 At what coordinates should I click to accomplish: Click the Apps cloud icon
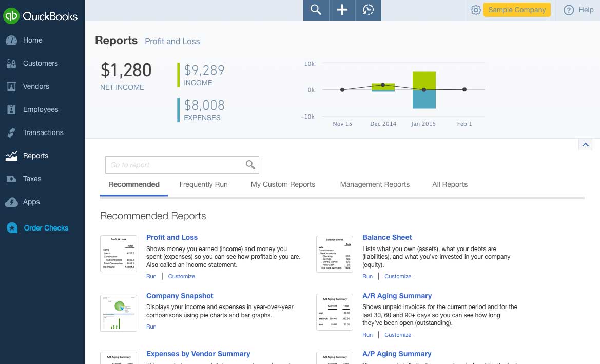[11, 202]
